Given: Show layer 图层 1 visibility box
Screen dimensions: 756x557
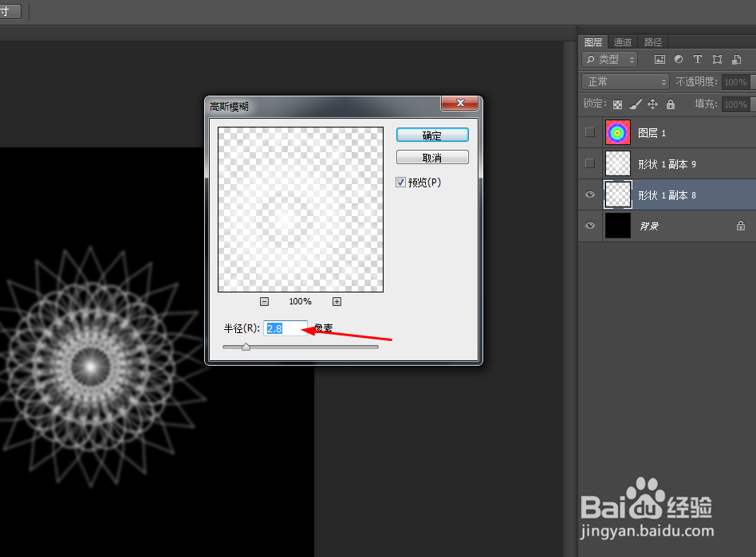Looking at the screenshot, I should (589, 132).
